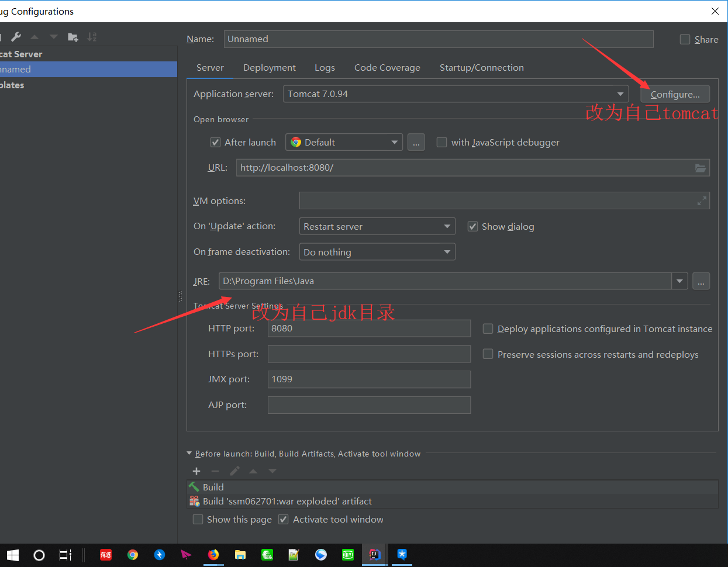Viewport: 728px width, 567px height.
Task: Open Youdao app in the taskbar
Action: pos(106,555)
